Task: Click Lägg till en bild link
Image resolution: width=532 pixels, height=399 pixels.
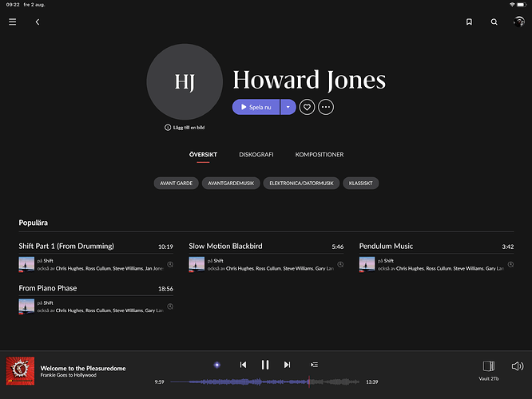Action: tap(185, 128)
